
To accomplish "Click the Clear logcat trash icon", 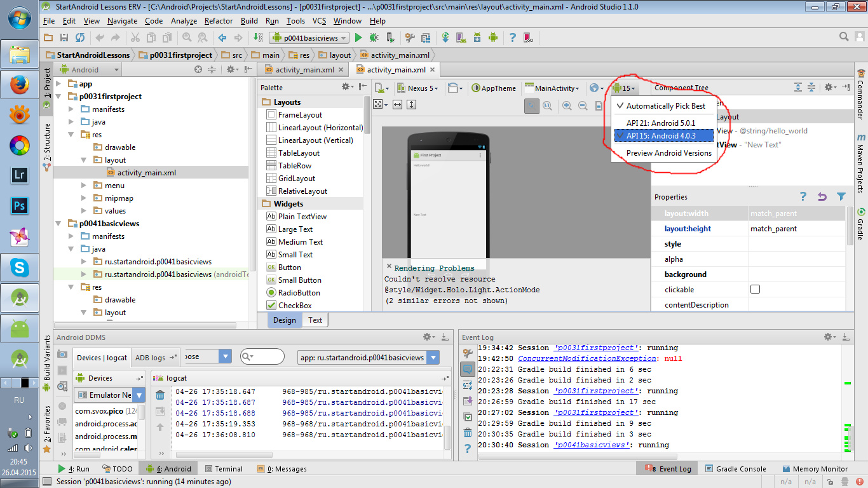I will click(x=160, y=396).
